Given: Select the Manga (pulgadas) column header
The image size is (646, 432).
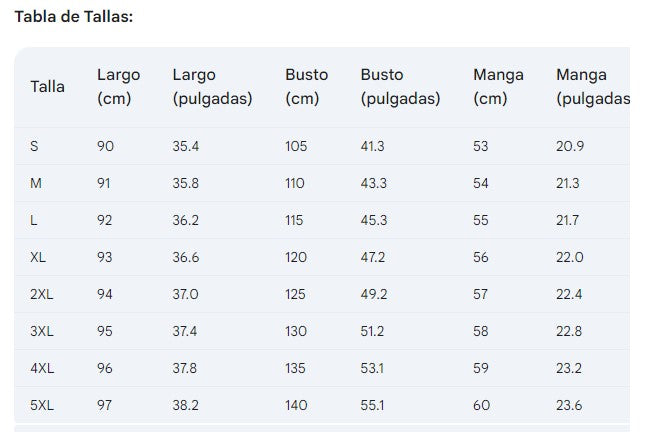Looking at the screenshot, I should [592, 86].
